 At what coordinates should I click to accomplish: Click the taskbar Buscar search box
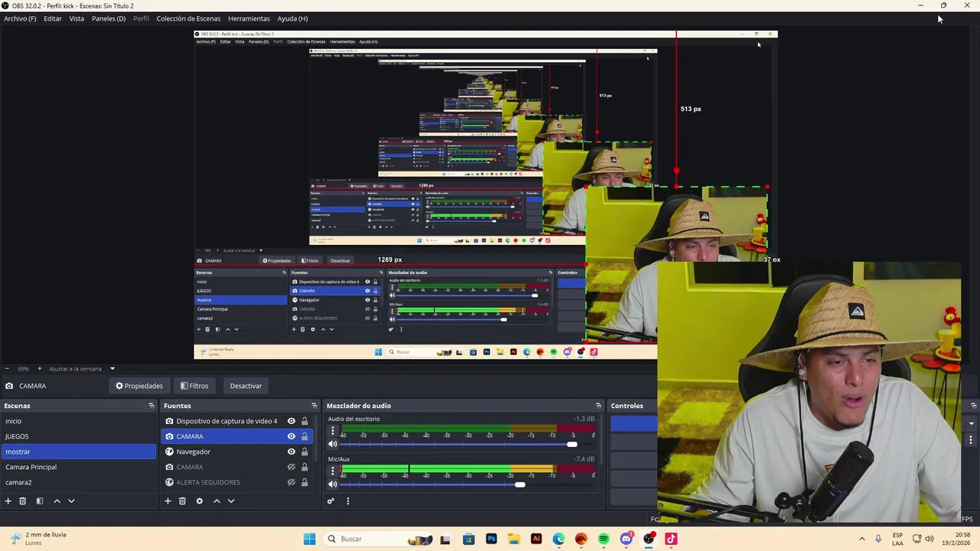[379, 539]
